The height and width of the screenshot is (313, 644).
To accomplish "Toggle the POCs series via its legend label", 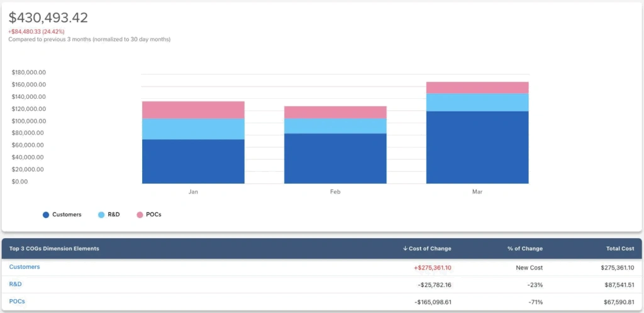I will click(x=154, y=215).
